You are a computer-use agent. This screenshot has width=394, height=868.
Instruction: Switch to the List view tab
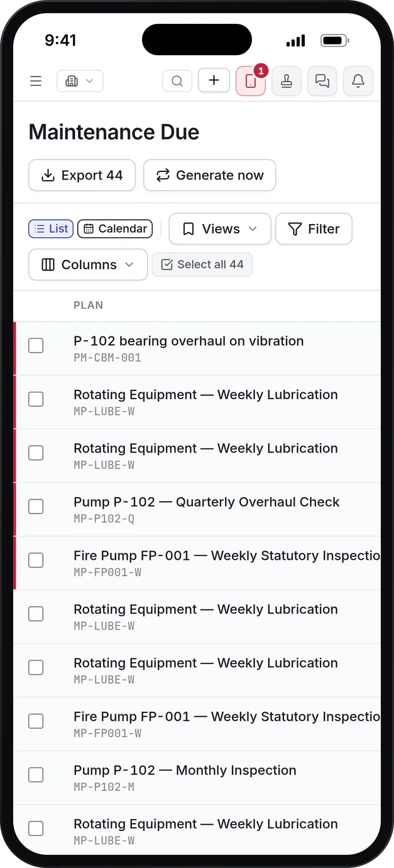(51, 229)
